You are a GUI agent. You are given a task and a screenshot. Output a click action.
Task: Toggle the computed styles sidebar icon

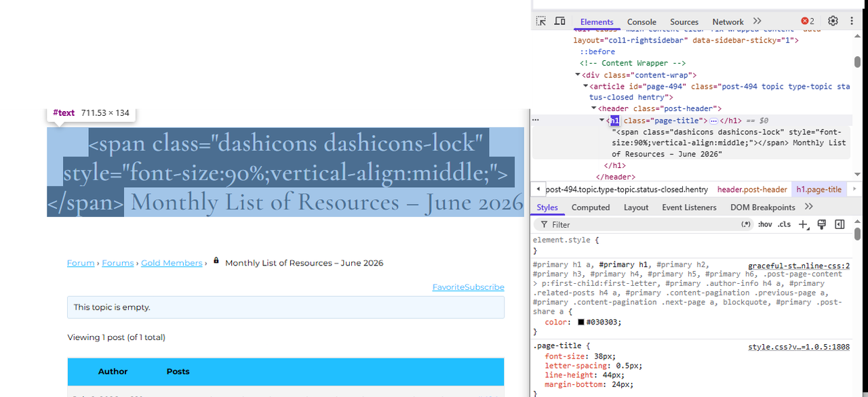840,224
